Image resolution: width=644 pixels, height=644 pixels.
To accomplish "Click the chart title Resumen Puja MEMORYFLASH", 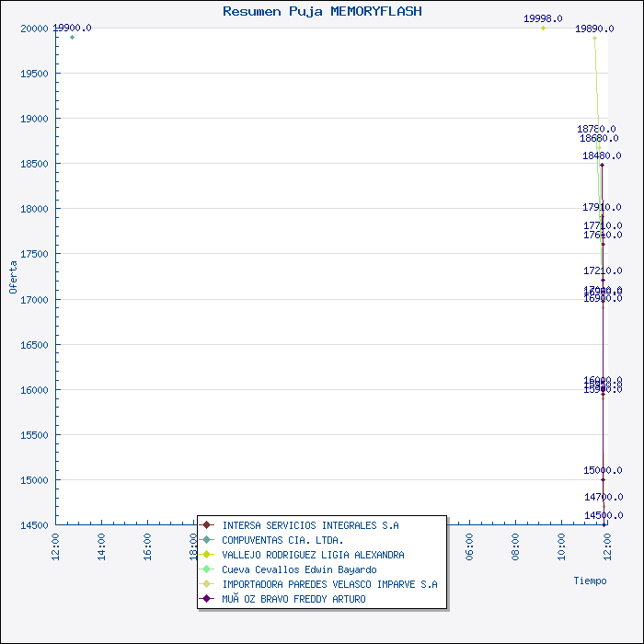I will (322, 11).
